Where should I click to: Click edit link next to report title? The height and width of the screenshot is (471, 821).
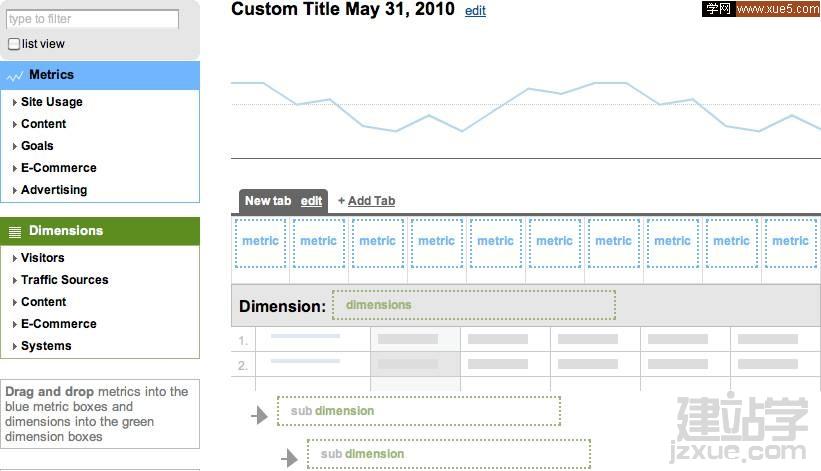(x=475, y=11)
